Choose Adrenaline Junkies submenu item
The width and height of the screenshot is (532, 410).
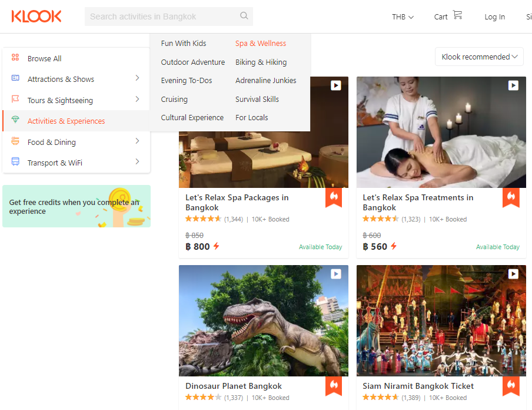click(265, 81)
